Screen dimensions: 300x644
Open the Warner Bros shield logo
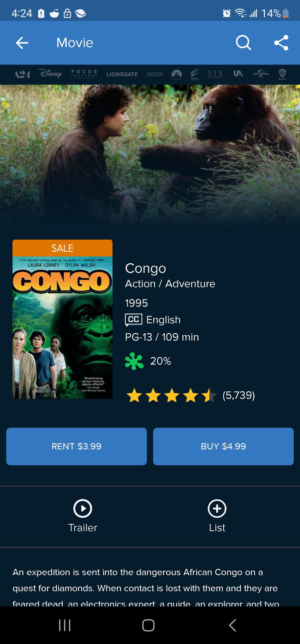click(x=282, y=74)
